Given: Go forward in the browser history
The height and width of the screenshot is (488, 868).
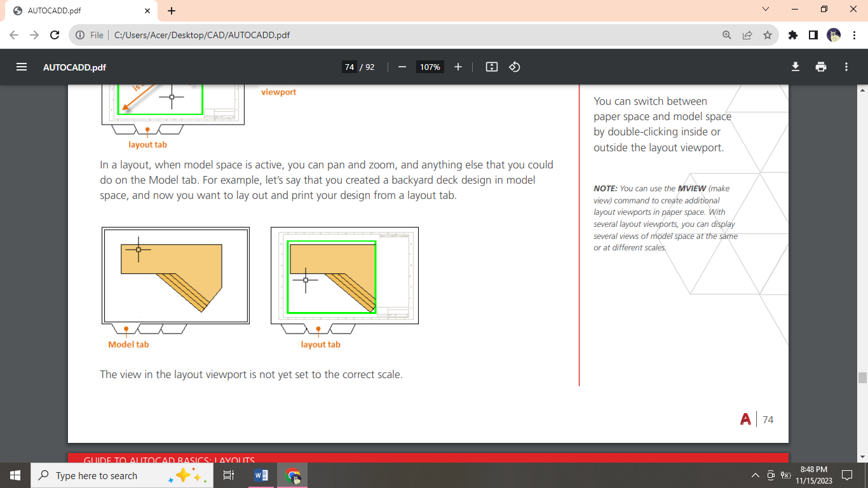Looking at the screenshot, I should (x=34, y=35).
